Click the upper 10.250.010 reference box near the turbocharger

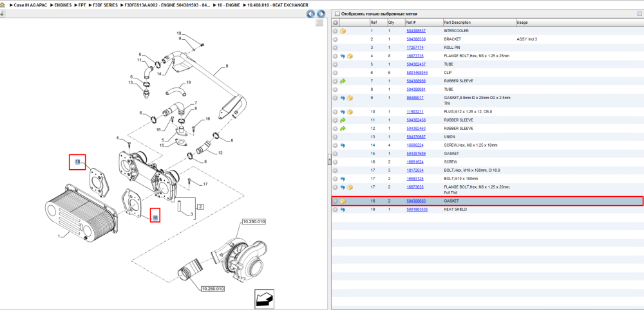[254, 221]
